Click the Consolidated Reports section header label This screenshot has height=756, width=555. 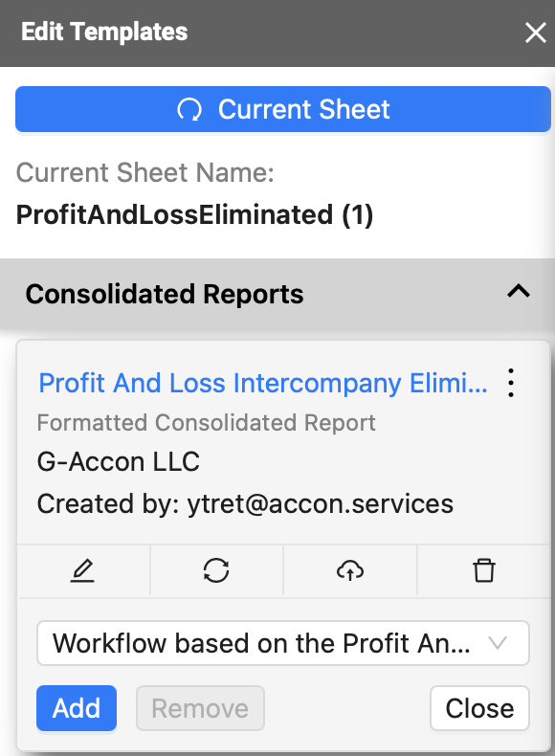click(x=165, y=294)
